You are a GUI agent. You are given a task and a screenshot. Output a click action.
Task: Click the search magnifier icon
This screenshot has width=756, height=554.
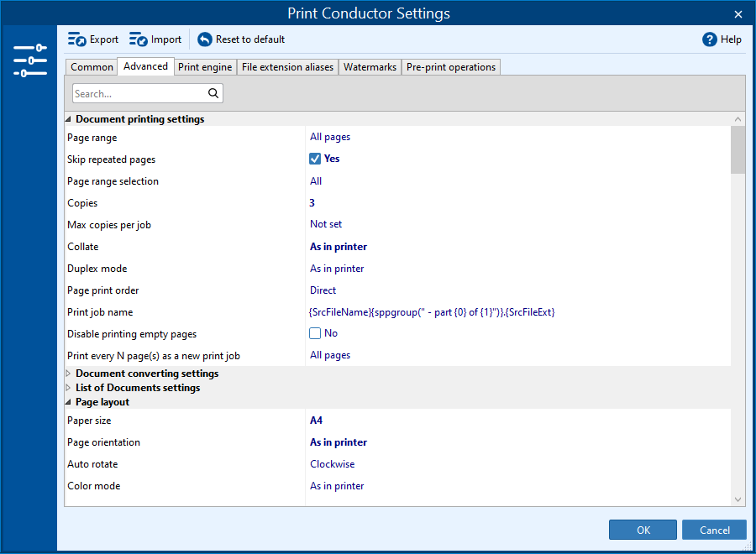click(x=213, y=93)
